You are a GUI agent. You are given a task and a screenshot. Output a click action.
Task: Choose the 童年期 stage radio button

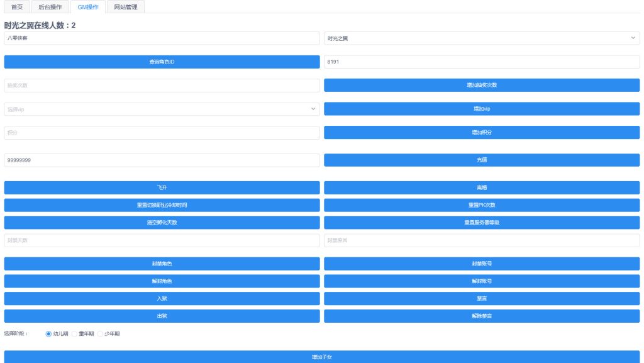point(74,334)
